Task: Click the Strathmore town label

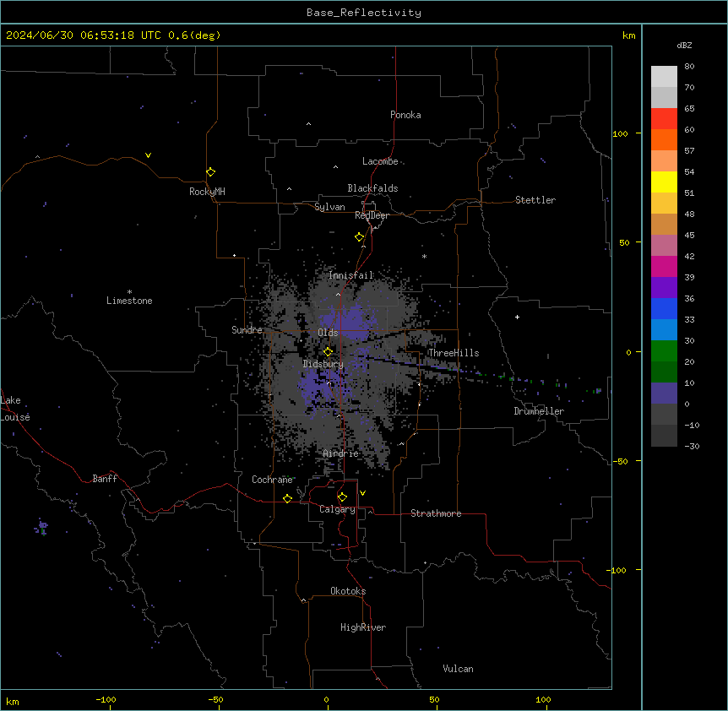Action: [x=436, y=513]
